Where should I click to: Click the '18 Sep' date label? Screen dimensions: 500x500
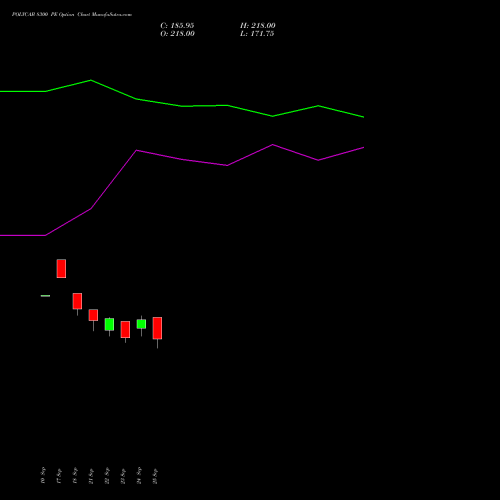click(x=75, y=475)
